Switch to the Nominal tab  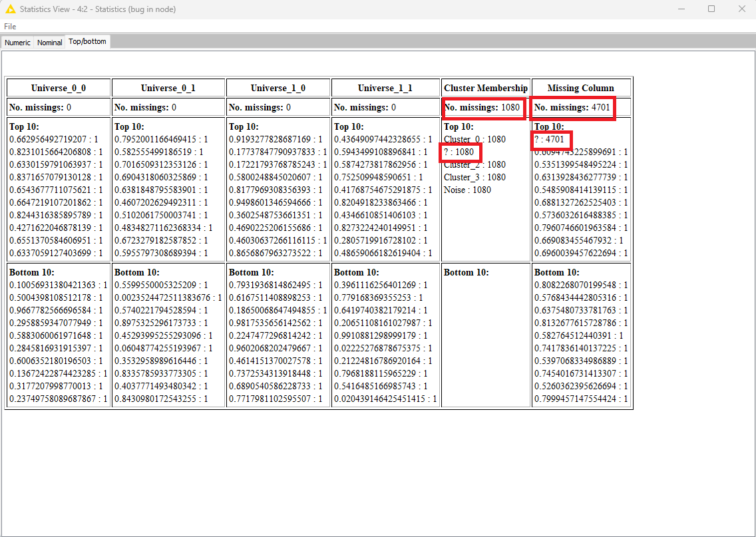pyautogui.click(x=50, y=43)
